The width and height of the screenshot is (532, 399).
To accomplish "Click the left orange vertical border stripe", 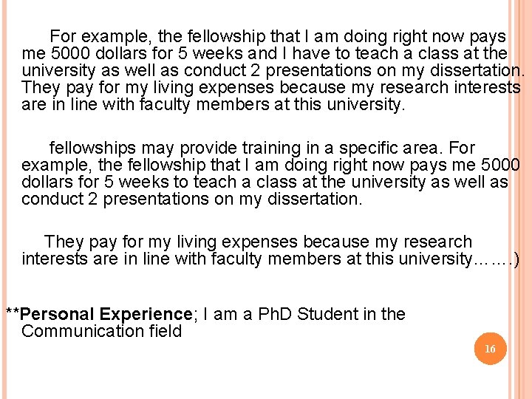I will (3, 199).
